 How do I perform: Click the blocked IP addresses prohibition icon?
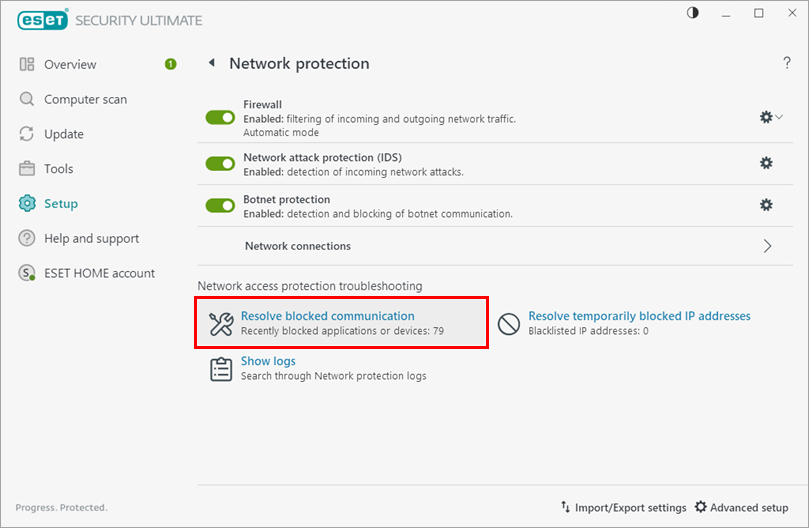[x=510, y=323]
